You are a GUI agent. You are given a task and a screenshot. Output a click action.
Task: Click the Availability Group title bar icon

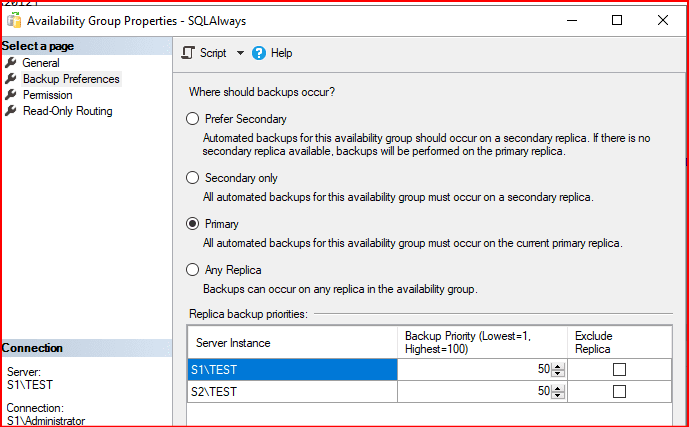[14, 20]
